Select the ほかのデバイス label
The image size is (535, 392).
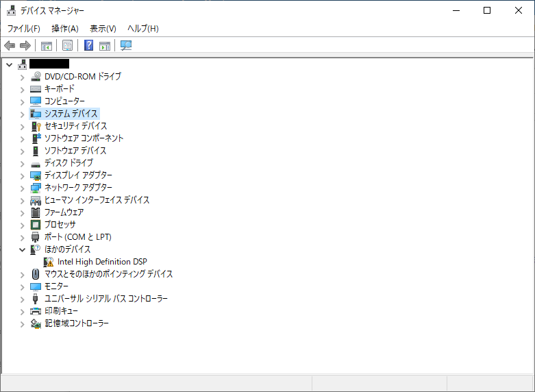pos(67,249)
